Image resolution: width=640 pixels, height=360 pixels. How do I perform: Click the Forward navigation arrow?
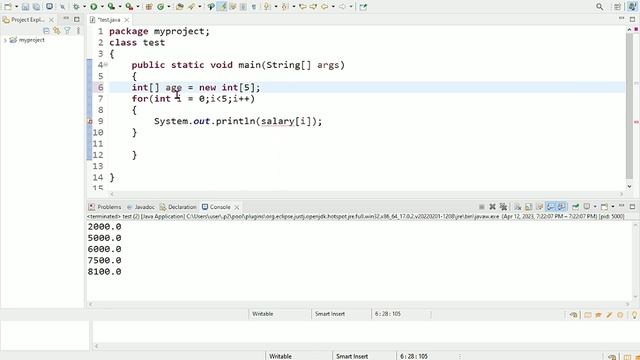coord(342,7)
